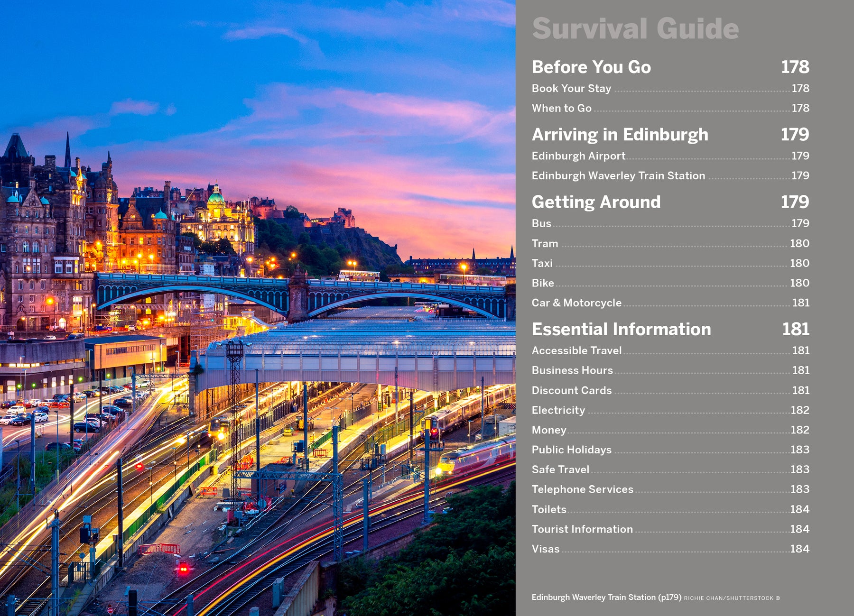
Task: Open the Business Hours entry
Action: (x=670, y=370)
